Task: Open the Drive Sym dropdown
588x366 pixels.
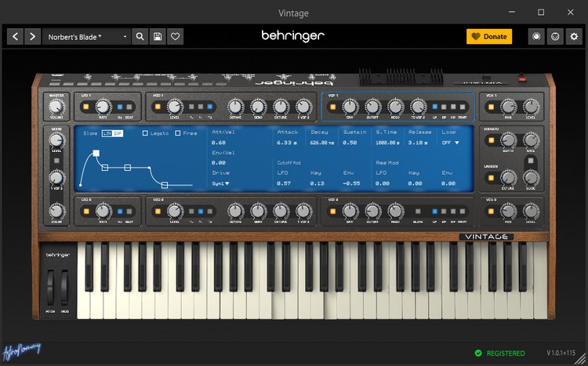Action: click(220, 183)
